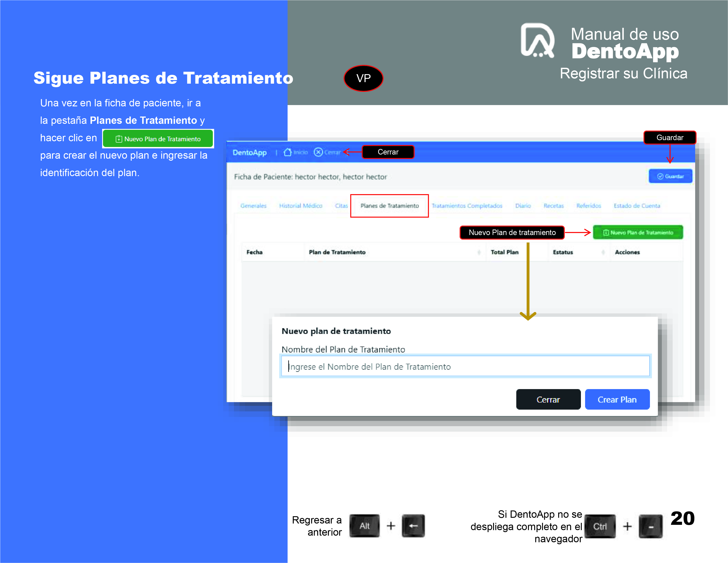This screenshot has height=563, width=728.
Task: Click the 'Nombre del Plan de Tratamiento' field label
Action: pos(343,349)
